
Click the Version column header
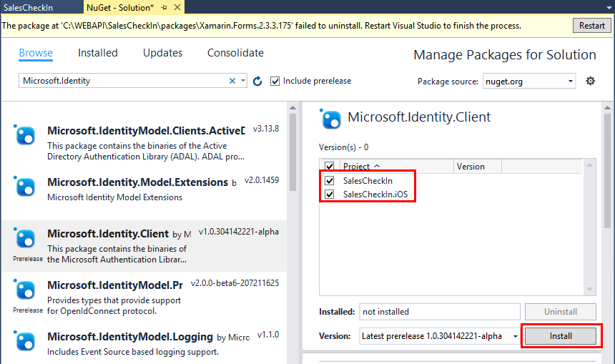coord(478,167)
